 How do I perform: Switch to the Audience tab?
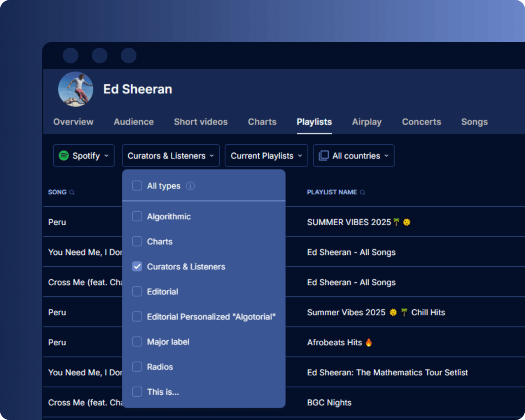click(x=133, y=122)
